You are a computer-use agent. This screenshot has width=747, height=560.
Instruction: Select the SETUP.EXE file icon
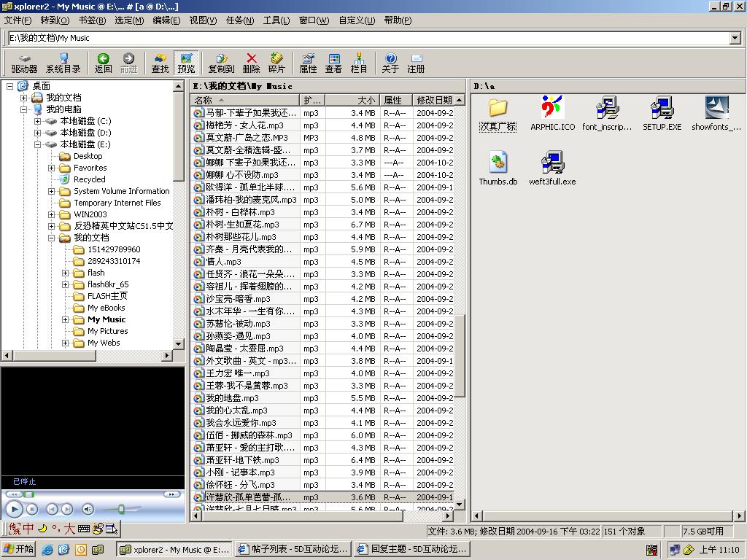[x=662, y=113]
